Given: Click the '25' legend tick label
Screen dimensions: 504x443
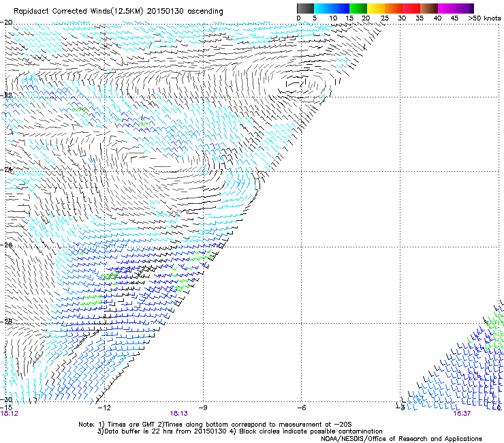Looking at the screenshot, I should (x=385, y=18).
